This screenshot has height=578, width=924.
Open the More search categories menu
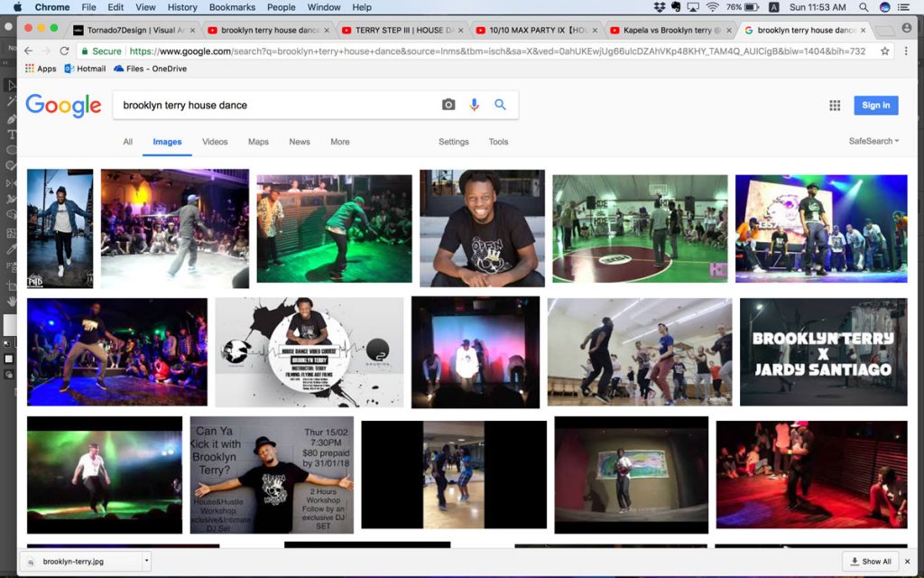coord(339,142)
